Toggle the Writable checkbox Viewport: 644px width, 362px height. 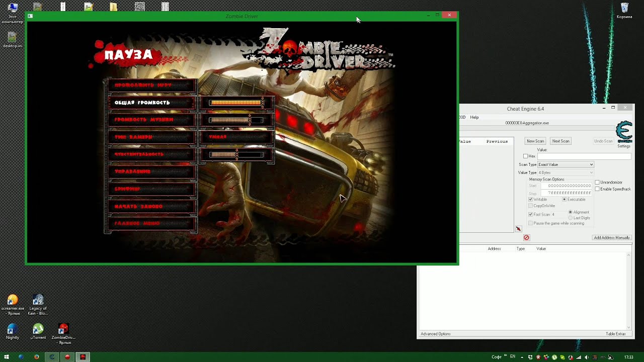(x=530, y=200)
